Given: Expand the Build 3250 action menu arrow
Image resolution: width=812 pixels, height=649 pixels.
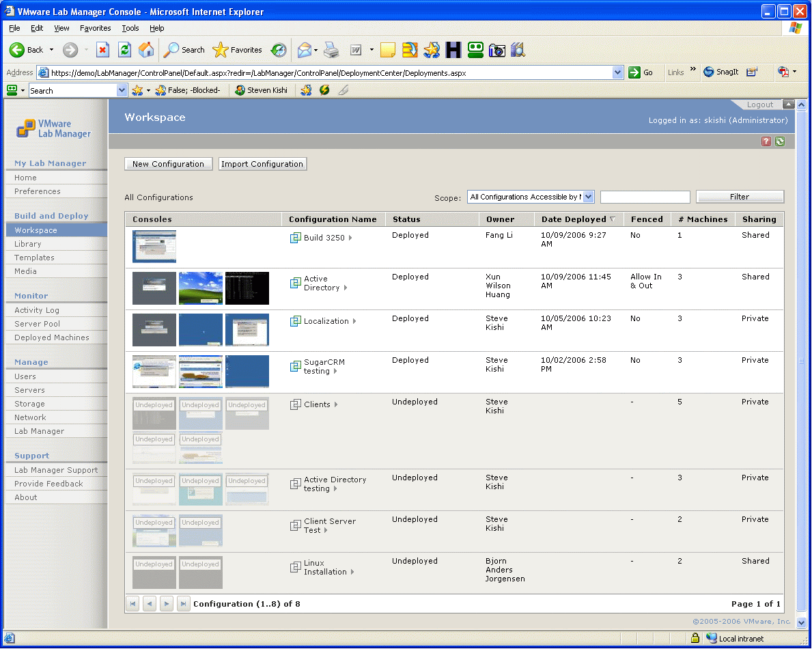Looking at the screenshot, I should [350, 238].
